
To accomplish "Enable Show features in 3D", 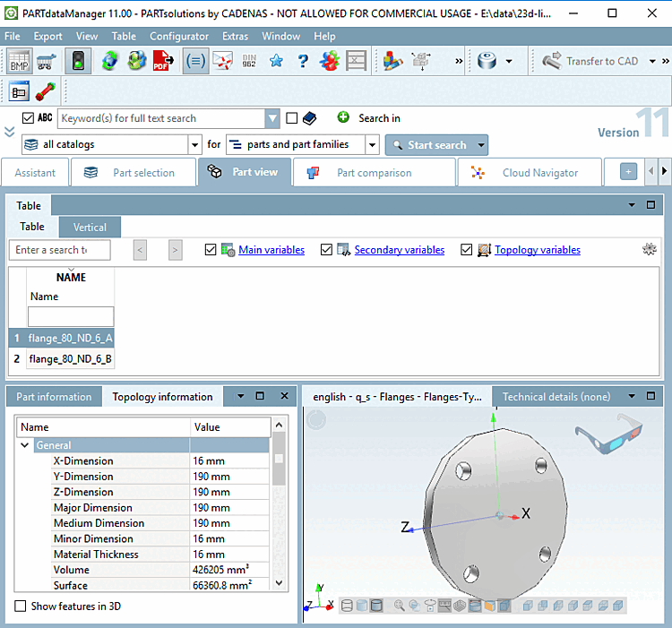I will tap(21, 606).
